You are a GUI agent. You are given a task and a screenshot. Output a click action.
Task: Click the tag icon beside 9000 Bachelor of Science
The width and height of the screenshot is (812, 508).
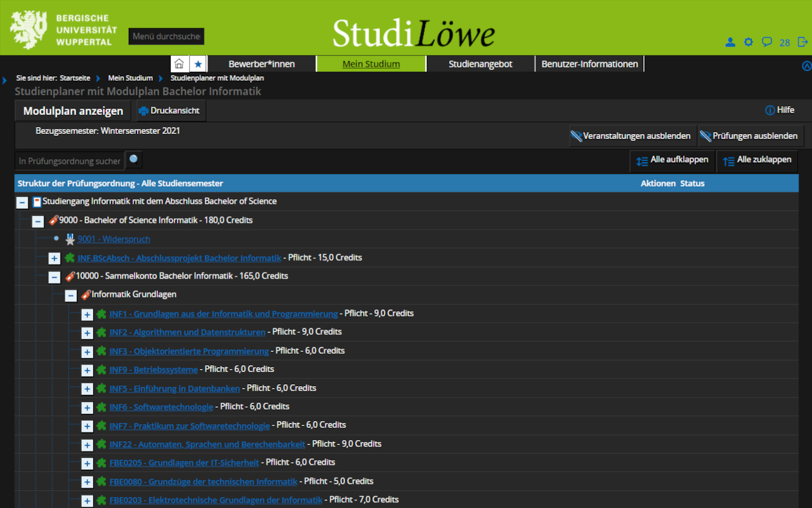click(x=53, y=220)
